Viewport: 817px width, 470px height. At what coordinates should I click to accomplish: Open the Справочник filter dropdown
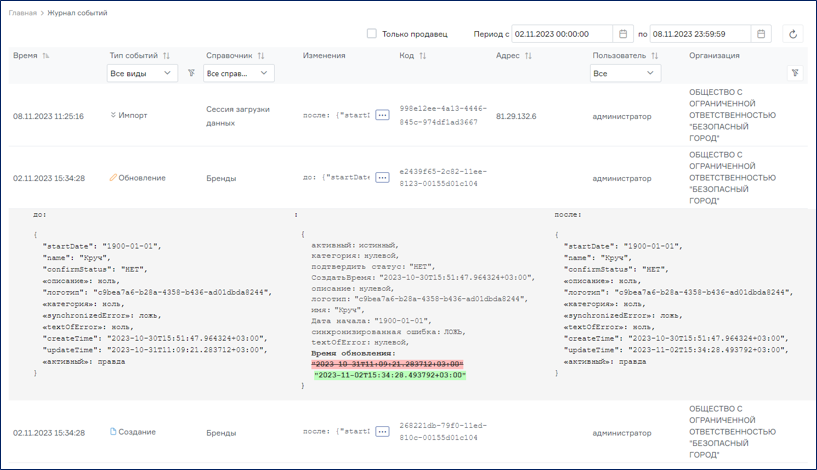coord(238,73)
